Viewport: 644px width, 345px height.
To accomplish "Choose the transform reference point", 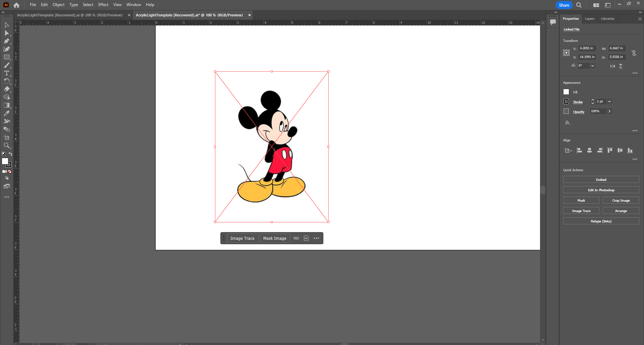I will [x=566, y=53].
